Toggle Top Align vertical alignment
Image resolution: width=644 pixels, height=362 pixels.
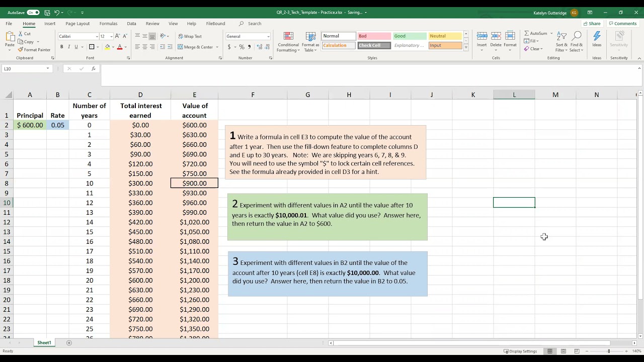pos(137,36)
